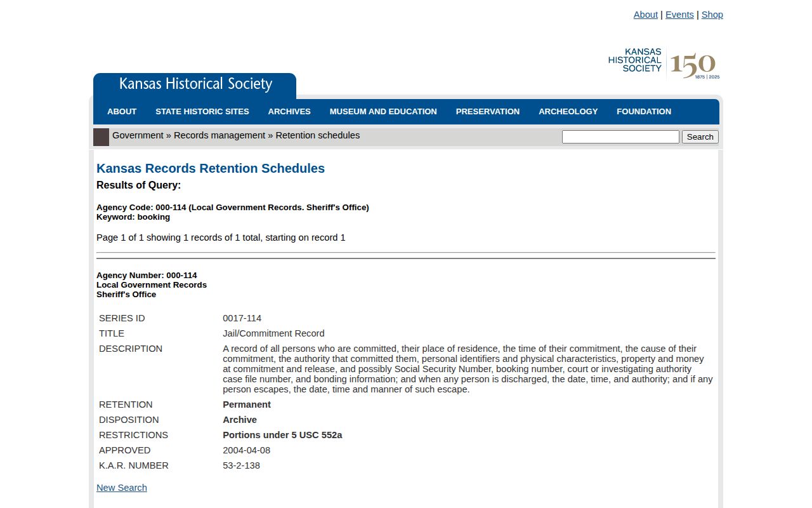Screen dimensions: 812x508
Task: Click the Agency Code: 000-114 line
Action: coord(233,208)
